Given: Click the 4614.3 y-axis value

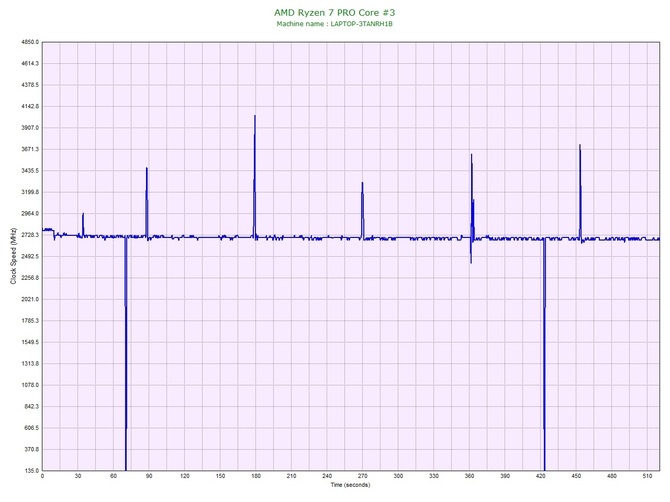Looking at the screenshot, I should point(30,64).
